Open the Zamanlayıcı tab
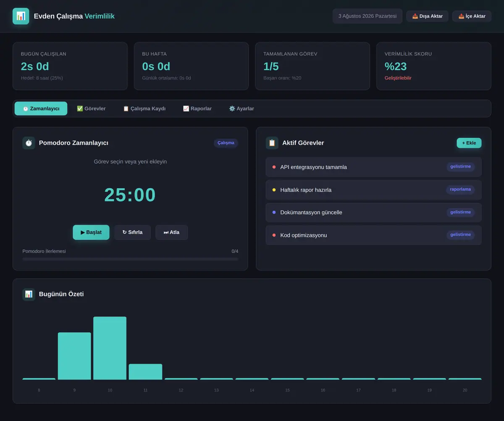The height and width of the screenshot is (421, 504). (41, 108)
